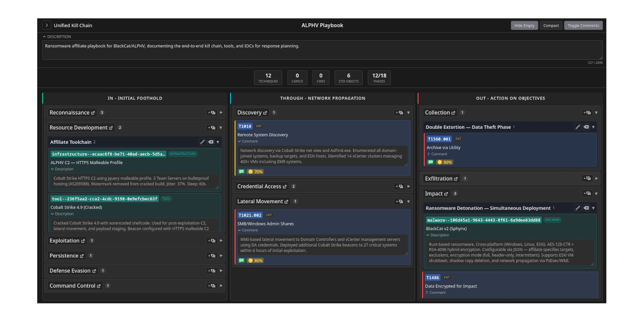Expand the Reconnaissance phase
This screenshot has height=322, width=644.
coord(221,113)
